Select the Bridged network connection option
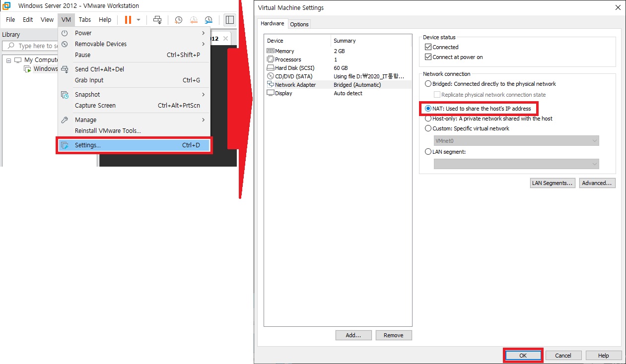Image resolution: width=626 pixels, height=364 pixels. click(x=428, y=84)
